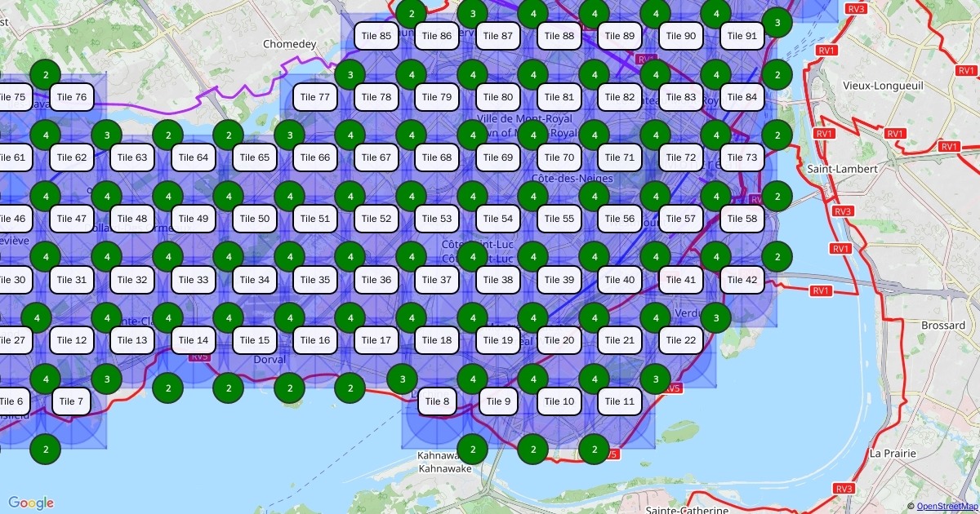Image resolution: width=980 pixels, height=514 pixels.
Task: Click the Google logo on the map
Action: pyautogui.click(x=31, y=503)
